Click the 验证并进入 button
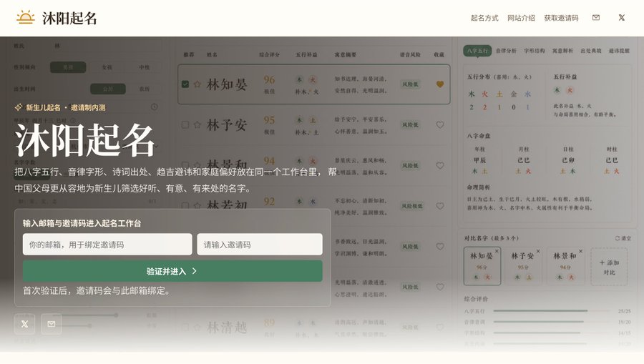The height and width of the screenshot is (364, 644). coord(172,271)
